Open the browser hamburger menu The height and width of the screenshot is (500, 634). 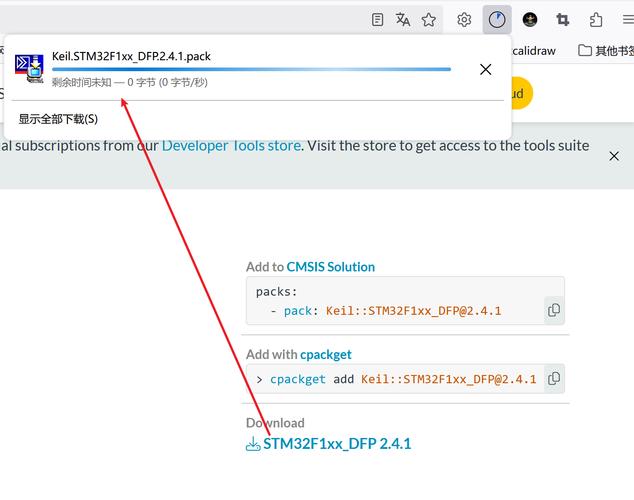coord(628,19)
